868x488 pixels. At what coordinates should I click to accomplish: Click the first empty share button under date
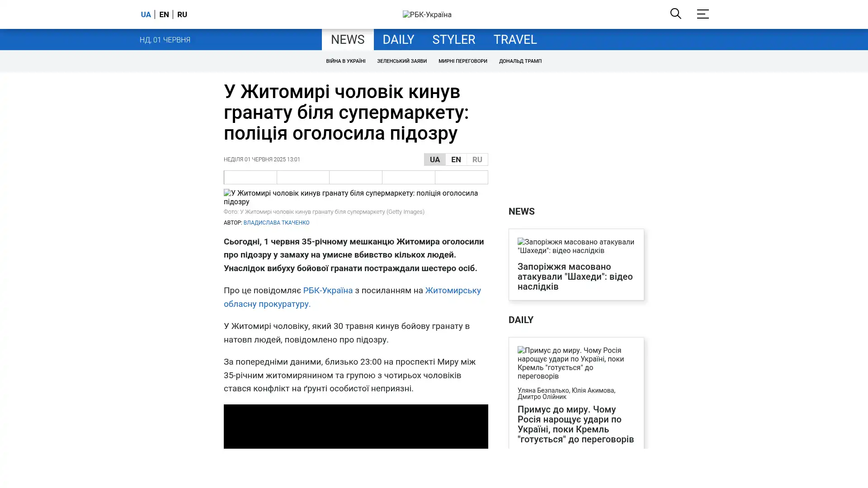click(250, 177)
